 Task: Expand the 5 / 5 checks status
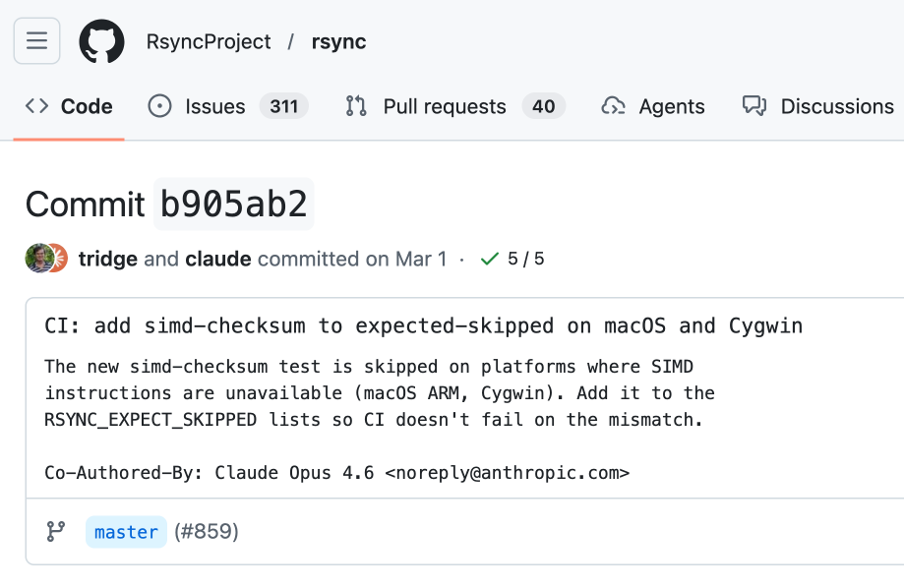click(512, 260)
